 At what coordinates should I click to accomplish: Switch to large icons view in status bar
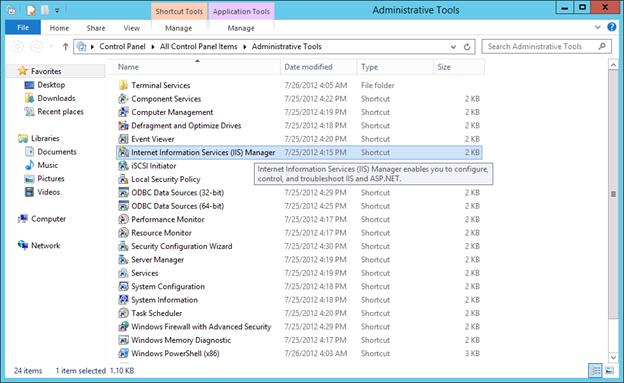[x=609, y=371]
